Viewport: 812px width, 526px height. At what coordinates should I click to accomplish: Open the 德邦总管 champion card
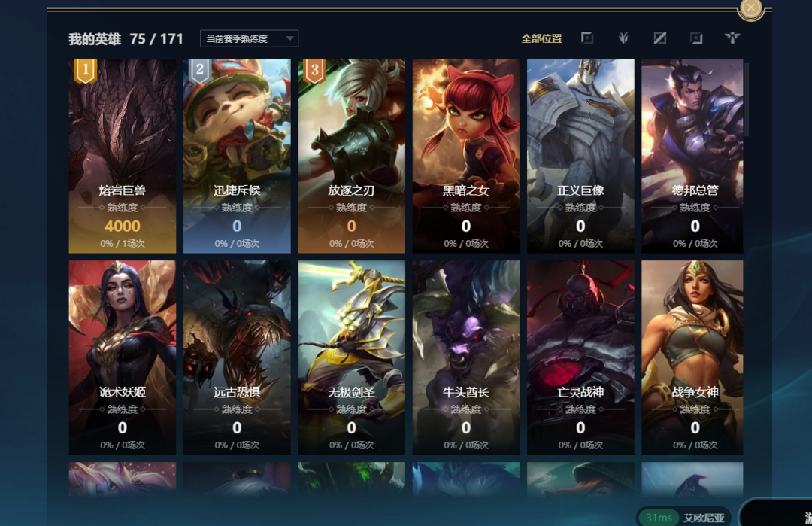[x=692, y=156]
